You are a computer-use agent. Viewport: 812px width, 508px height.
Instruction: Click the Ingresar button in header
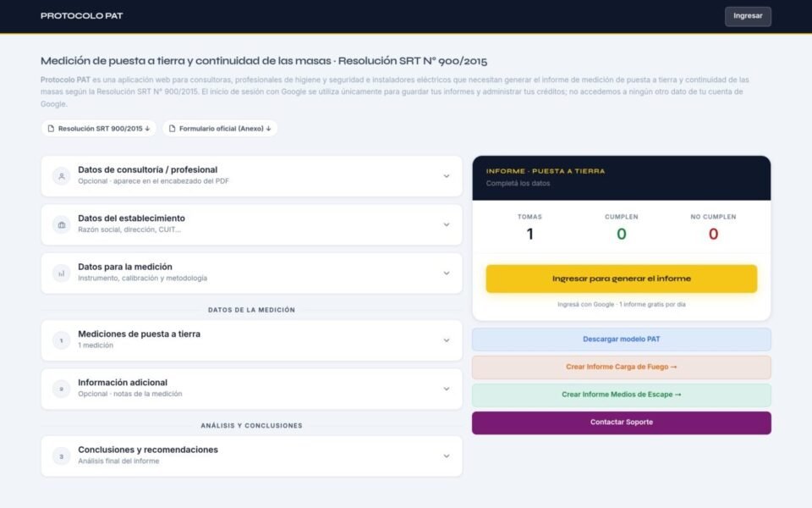coord(748,16)
